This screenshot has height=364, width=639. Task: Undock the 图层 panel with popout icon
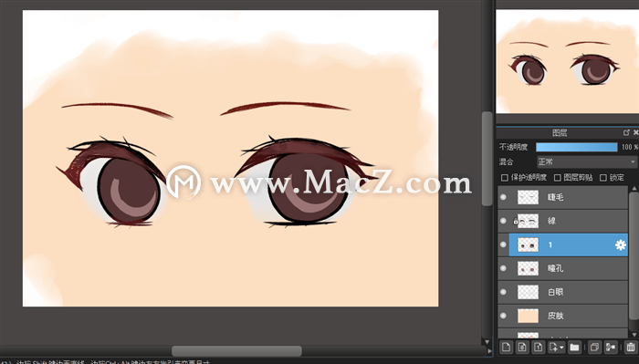click(x=626, y=132)
